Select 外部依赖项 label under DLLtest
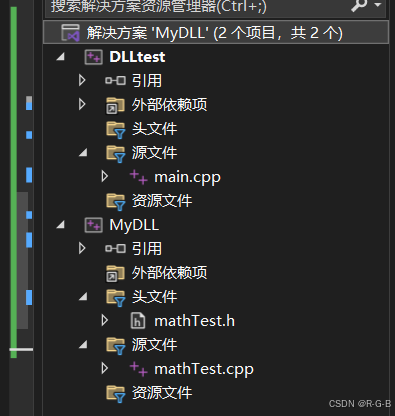Viewport: 395px width, 416px height. point(169,105)
